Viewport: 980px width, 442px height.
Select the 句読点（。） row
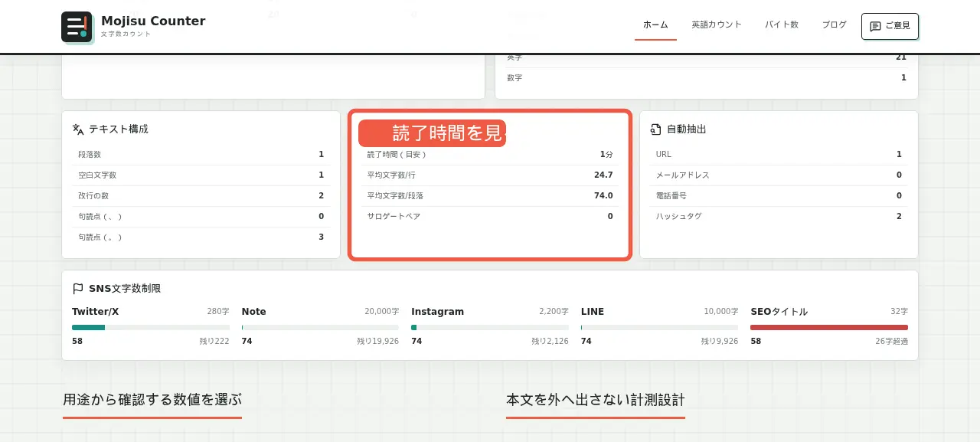pyautogui.click(x=201, y=237)
